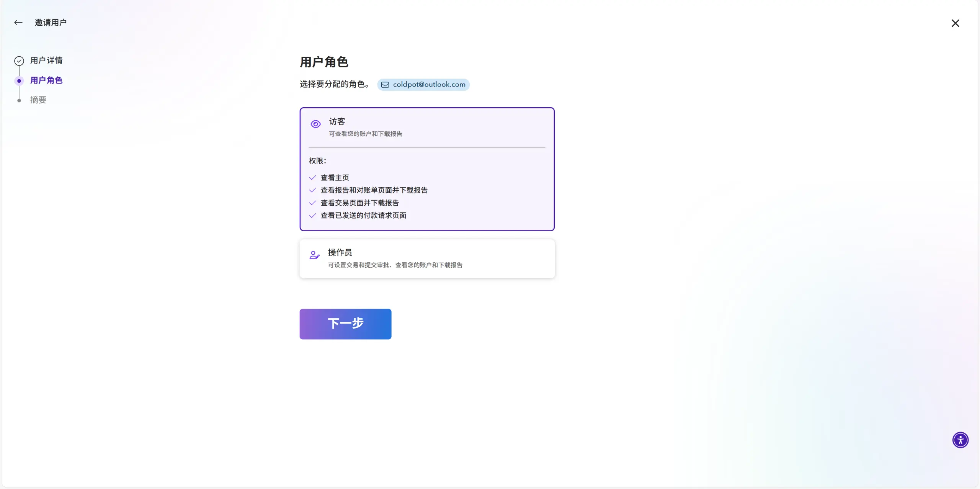
Task: Click the completed check icon for 用户详情
Action: coord(19,61)
